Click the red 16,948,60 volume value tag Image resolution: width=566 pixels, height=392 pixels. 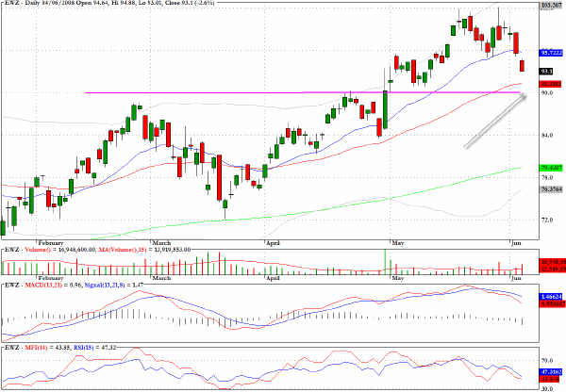(x=552, y=262)
